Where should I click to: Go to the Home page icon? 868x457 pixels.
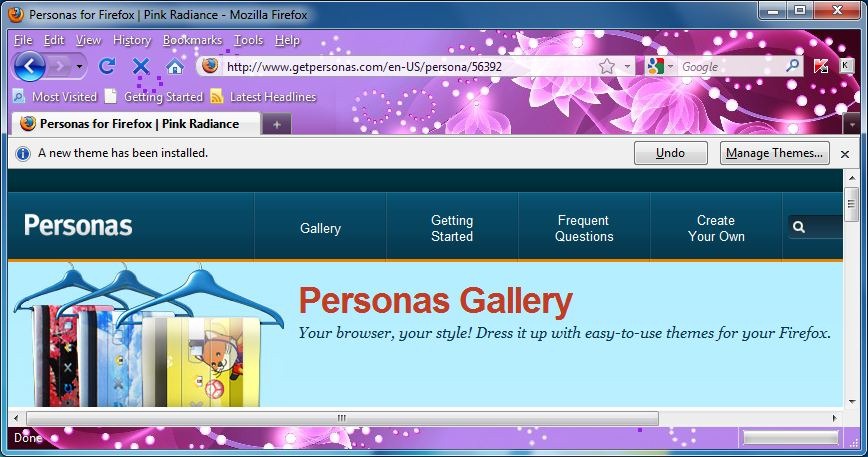175,67
